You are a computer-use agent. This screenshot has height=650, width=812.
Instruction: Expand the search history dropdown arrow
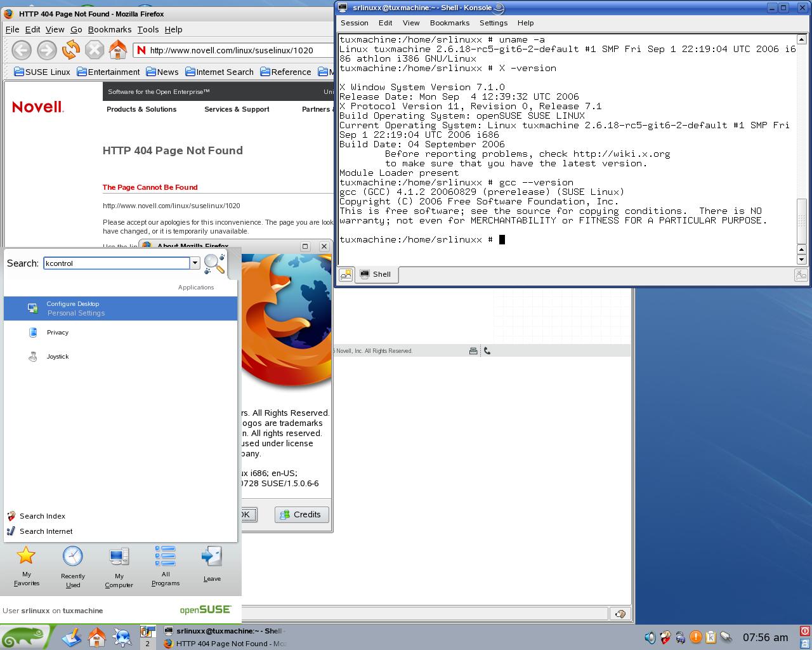coord(195,263)
